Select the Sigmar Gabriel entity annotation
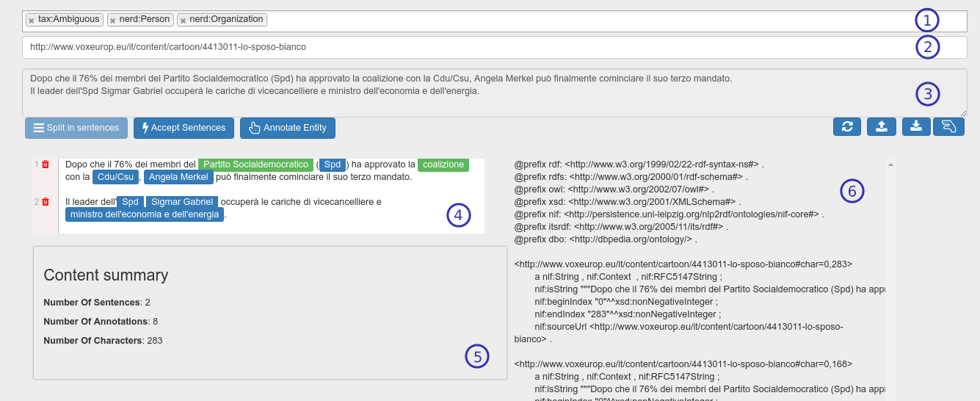 tap(182, 202)
